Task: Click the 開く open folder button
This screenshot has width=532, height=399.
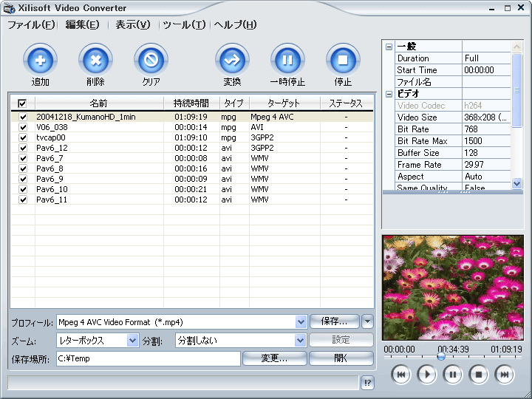Action: click(x=341, y=358)
